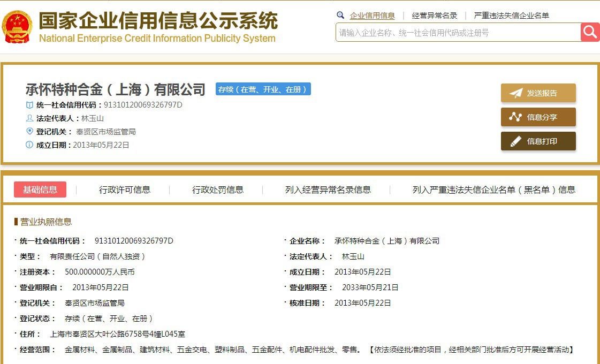Switch to 行政处罚信息 tab
Viewport: 600px width, 364px height.
[218, 189]
